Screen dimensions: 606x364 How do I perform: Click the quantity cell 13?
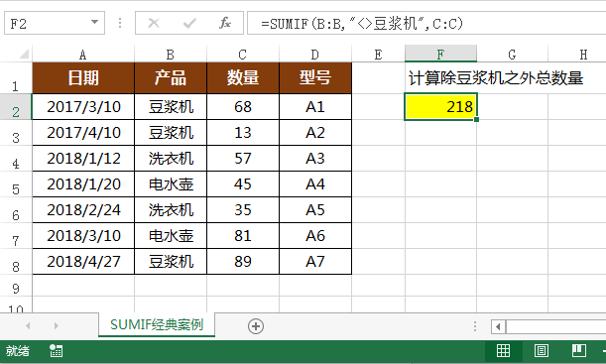coord(243,133)
